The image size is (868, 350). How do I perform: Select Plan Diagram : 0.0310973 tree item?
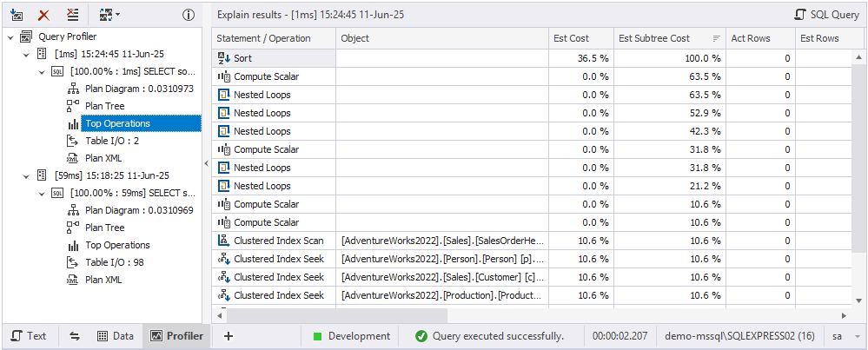pyautogui.click(x=137, y=89)
